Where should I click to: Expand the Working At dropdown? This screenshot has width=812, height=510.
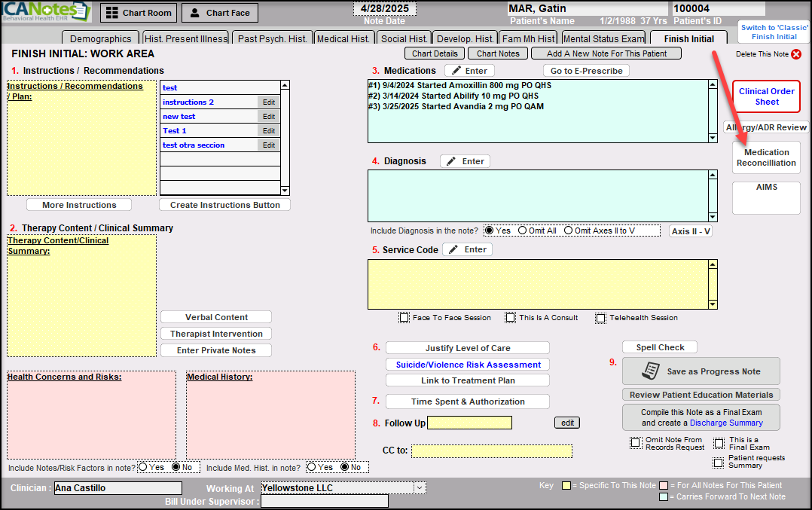click(420, 488)
